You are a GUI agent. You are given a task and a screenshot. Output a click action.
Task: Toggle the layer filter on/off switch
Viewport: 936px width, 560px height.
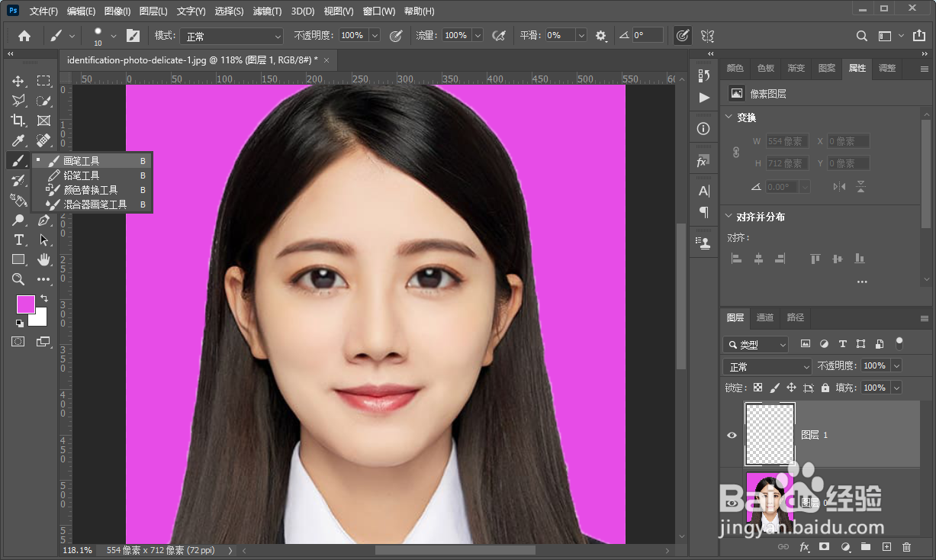899,343
